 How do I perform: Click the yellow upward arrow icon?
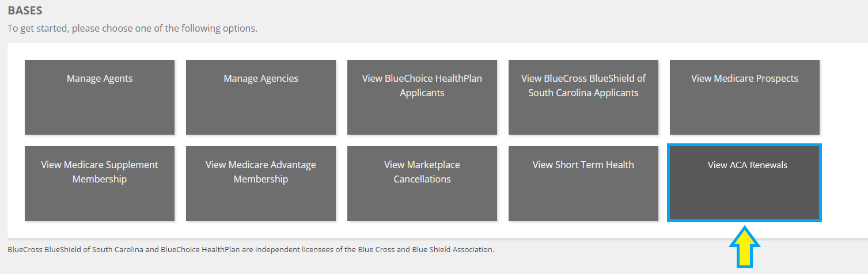point(745,248)
